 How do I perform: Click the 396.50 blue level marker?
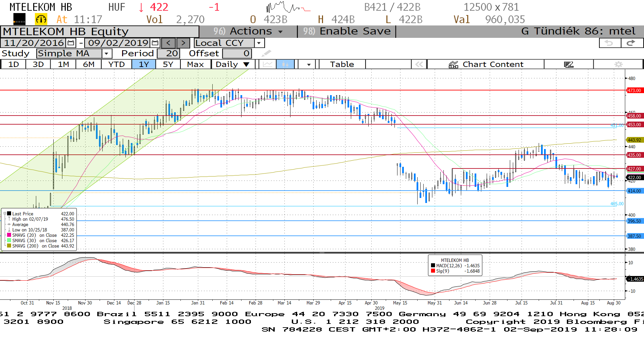click(x=634, y=221)
